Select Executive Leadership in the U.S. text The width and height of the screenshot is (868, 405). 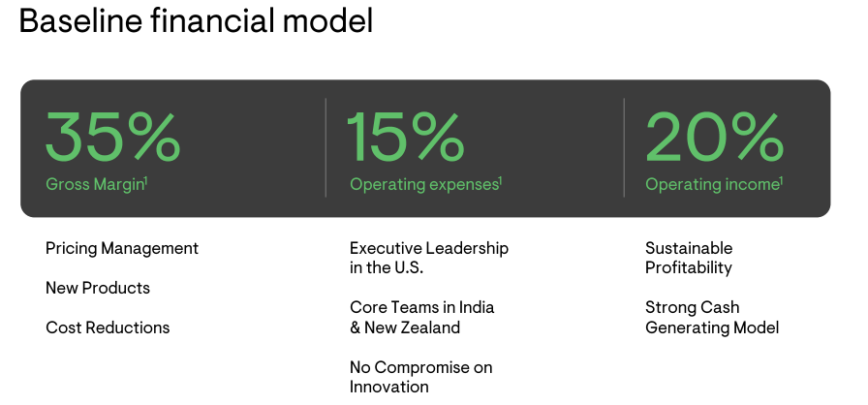click(429, 258)
